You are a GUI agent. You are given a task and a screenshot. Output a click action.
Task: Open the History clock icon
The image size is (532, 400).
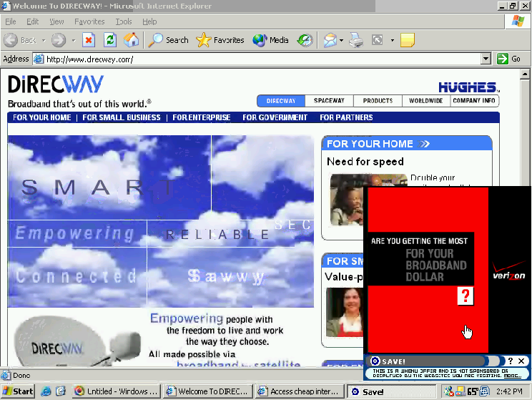coord(305,40)
